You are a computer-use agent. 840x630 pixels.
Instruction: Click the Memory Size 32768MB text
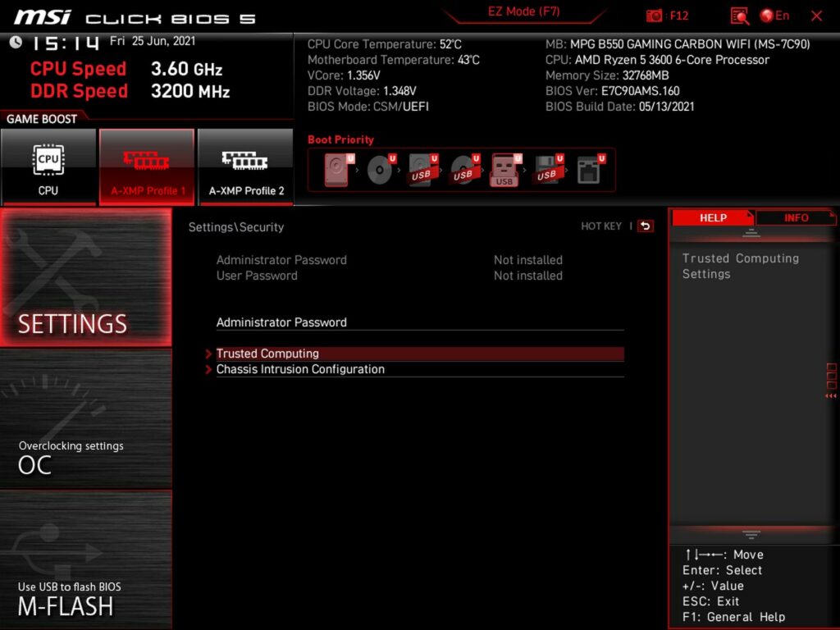[607, 75]
